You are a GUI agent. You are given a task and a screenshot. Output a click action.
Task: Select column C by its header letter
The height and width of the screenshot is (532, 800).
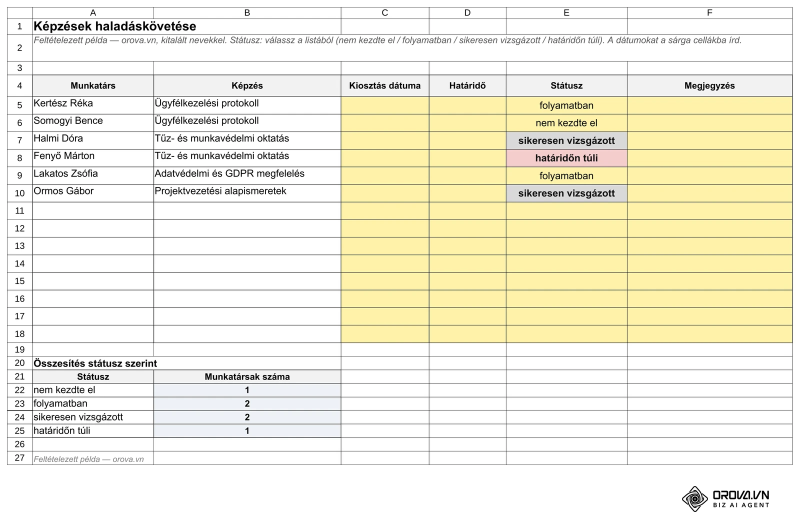click(385, 13)
